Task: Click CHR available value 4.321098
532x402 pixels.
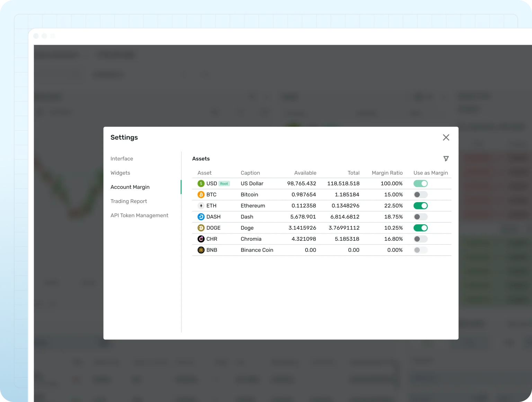Action: click(x=304, y=239)
